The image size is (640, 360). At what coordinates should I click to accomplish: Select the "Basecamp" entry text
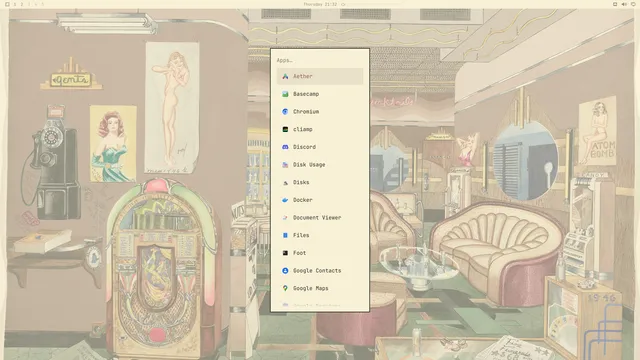tap(306, 94)
